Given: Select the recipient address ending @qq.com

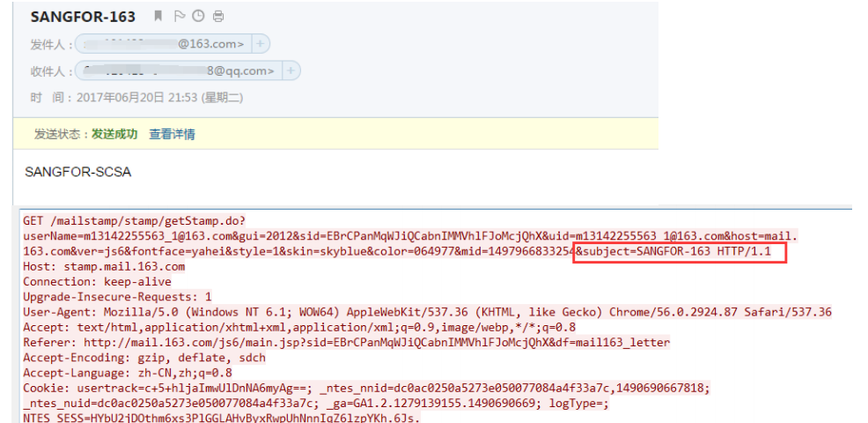Looking at the screenshot, I should [x=179, y=71].
